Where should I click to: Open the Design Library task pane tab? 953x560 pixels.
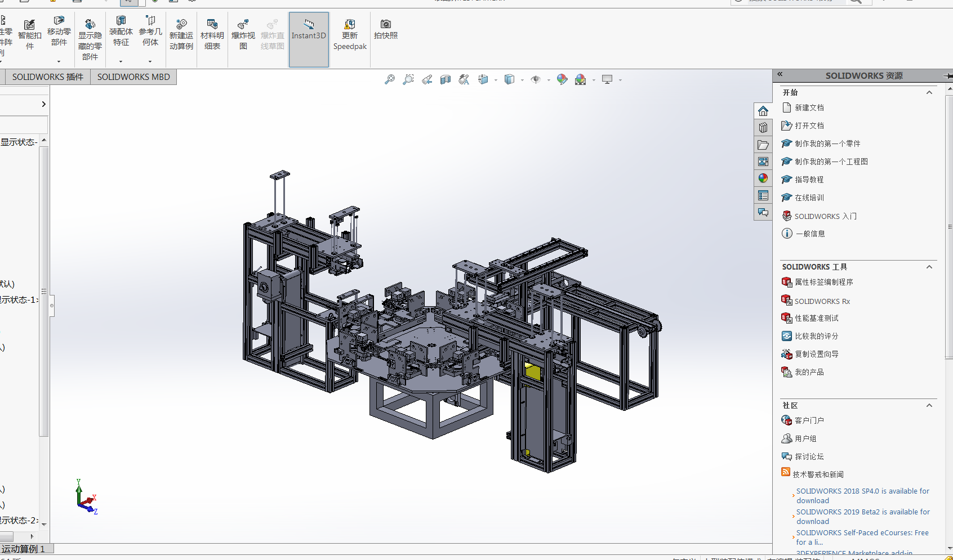coord(763,128)
